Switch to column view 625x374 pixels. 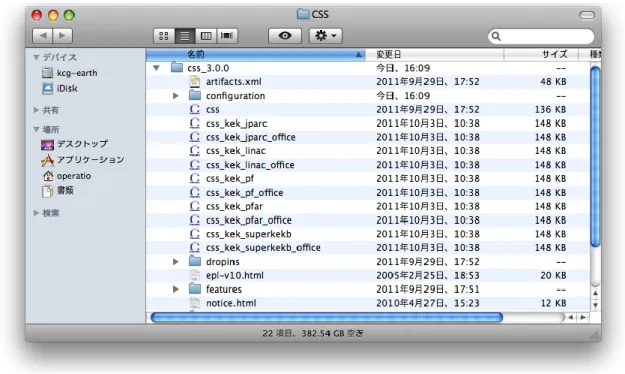pyautogui.click(x=206, y=36)
